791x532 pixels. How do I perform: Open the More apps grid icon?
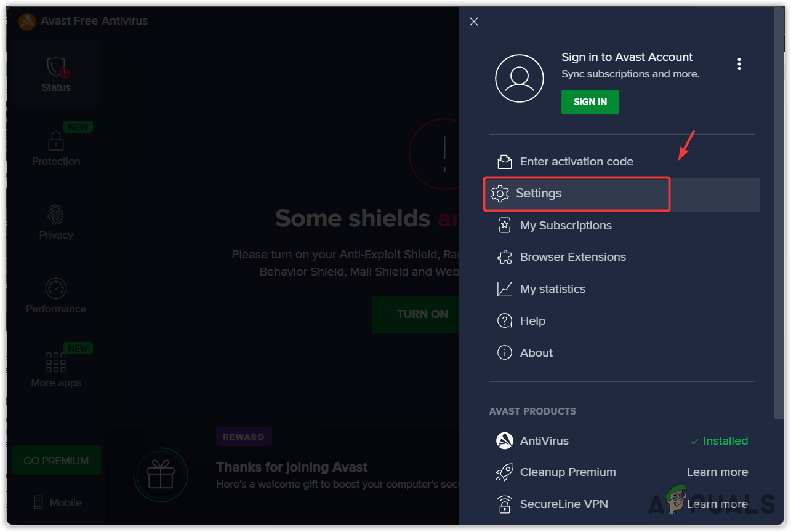point(56,362)
